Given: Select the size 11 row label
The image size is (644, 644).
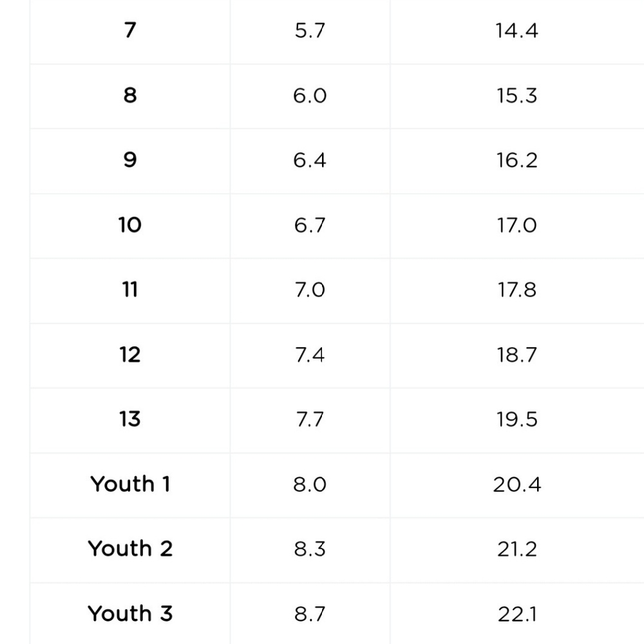Looking at the screenshot, I should 130,290.
